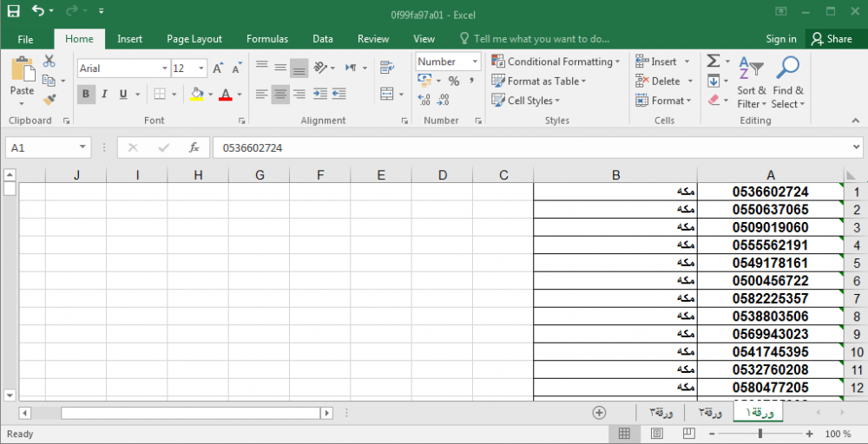The image size is (868, 444).
Task: Click Decrease Decimal icon
Action: 444,100
